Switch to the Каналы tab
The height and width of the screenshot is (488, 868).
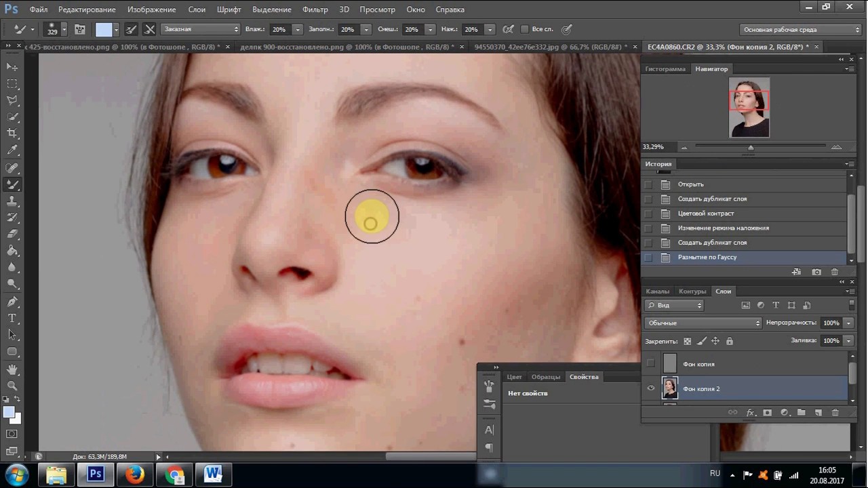click(657, 291)
